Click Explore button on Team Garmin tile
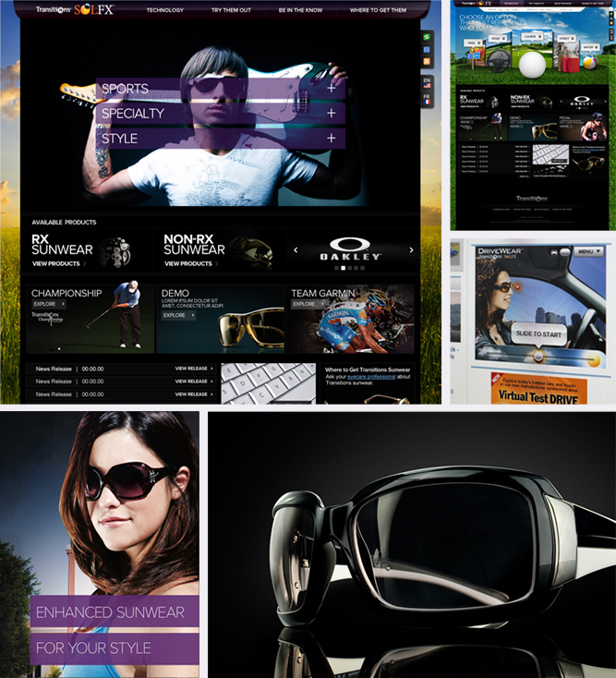This screenshot has width=616, height=678. 308,304
